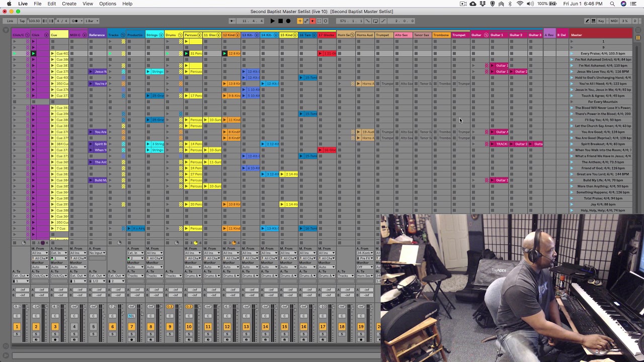Click the Wi-Fi icon in the macOS menu bar
Screen dimensions: 644x362
(520, 4)
